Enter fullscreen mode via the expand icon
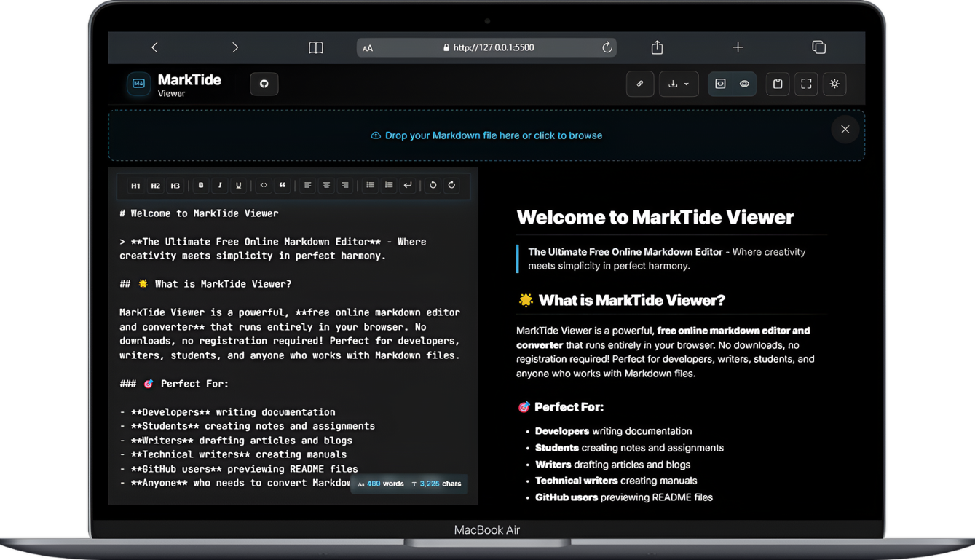Viewport: 975px width, 560px height. (806, 84)
